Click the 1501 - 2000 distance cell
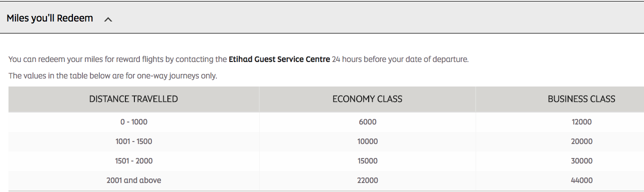Viewport: 644px width, 192px height. click(133, 161)
